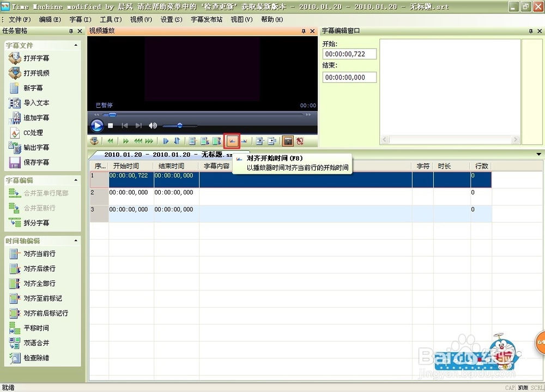The image size is (545, 392).
Task: Open the 帮助(H) menu
Action: click(272, 20)
